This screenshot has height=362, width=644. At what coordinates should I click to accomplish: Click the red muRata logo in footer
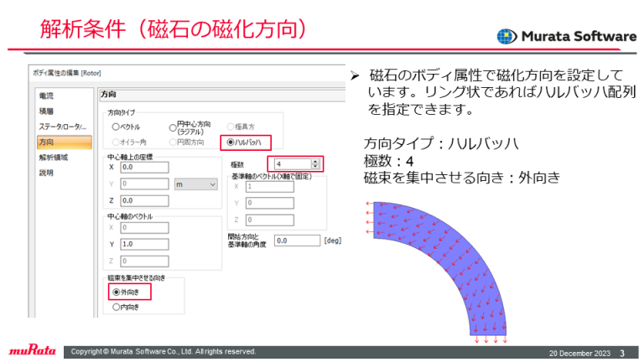click(x=30, y=350)
